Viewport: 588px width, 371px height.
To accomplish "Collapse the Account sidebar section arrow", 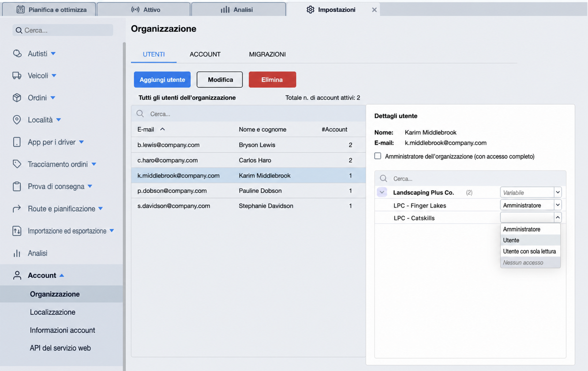I will 62,276.
